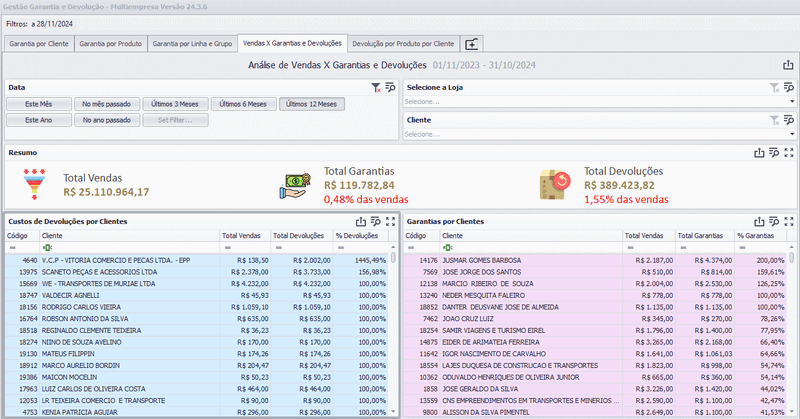Switch to Garantia por Cliente tab
Image resolution: width=800 pixels, height=419 pixels.
tap(39, 44)
